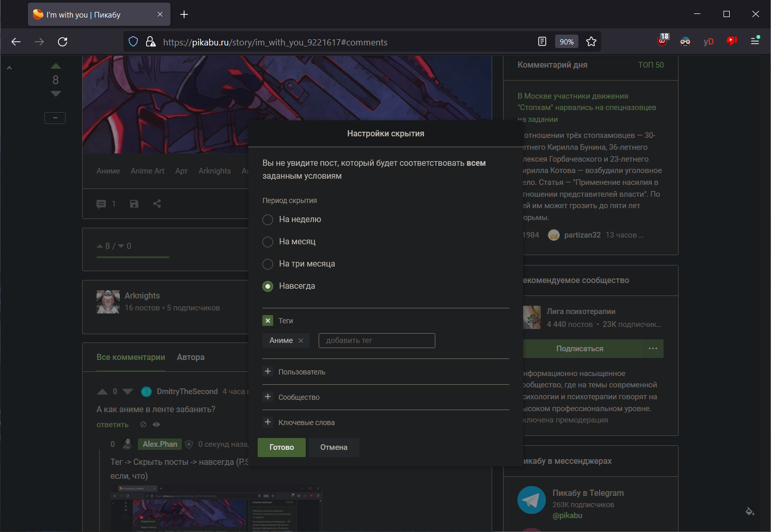Open partizan32's profile link
Screen dimensions: 771x532
coord(583,235)
